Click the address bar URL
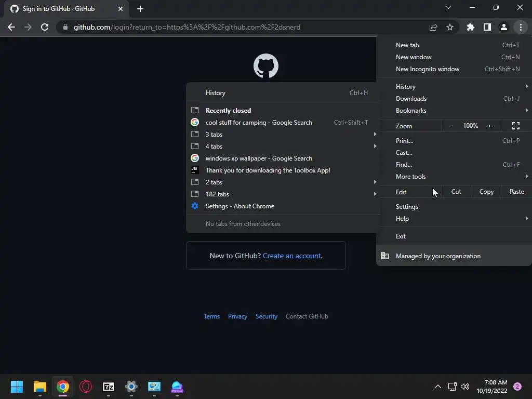 click(x=187, y=27)
